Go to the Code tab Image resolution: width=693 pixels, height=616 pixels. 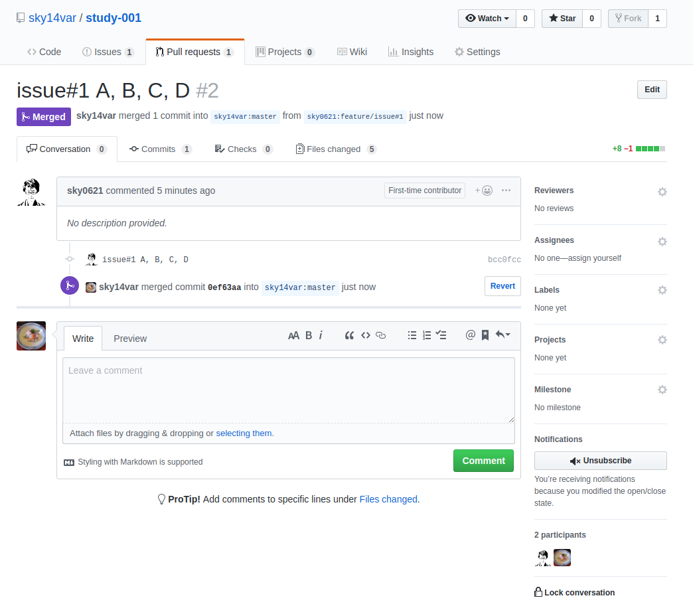point(44,52)
